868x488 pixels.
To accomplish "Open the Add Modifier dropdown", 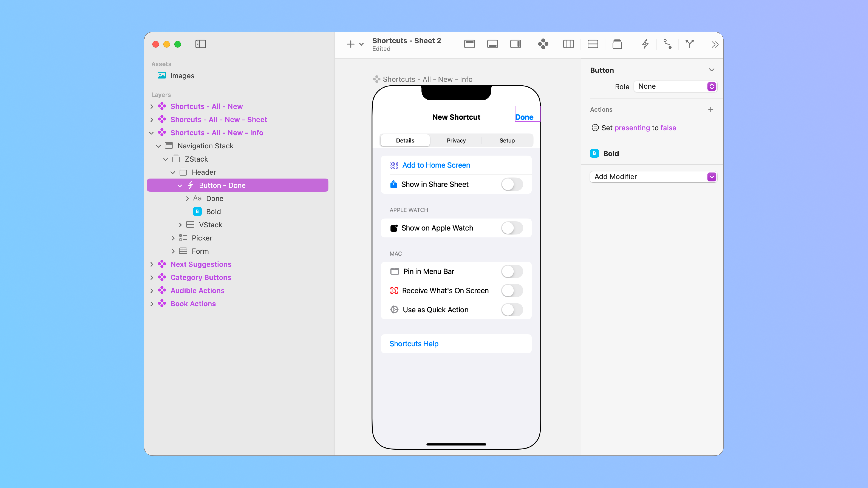I will pyautogui.click(x=653, y=177).
